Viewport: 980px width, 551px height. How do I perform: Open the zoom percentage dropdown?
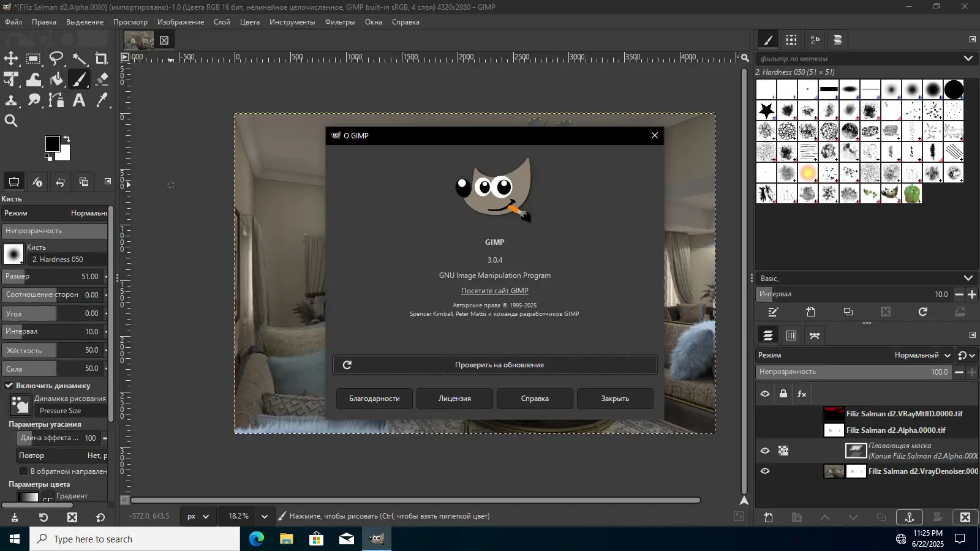point(265,516)
